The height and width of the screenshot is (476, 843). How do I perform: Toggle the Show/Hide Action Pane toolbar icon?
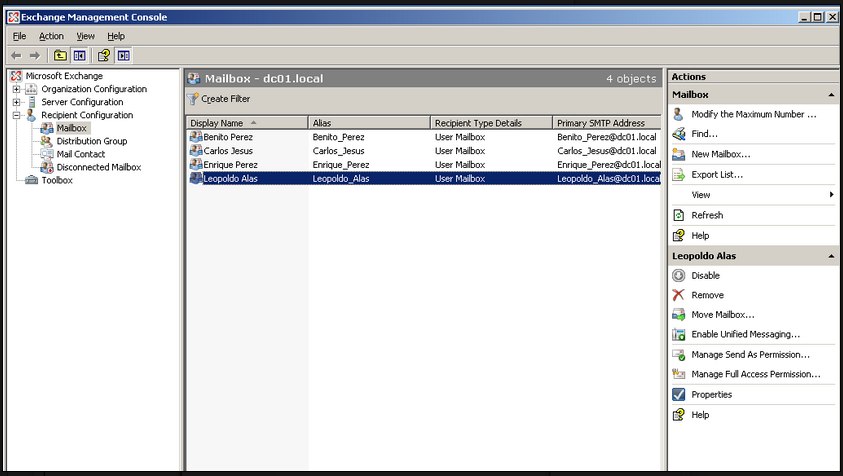[124, 55]
